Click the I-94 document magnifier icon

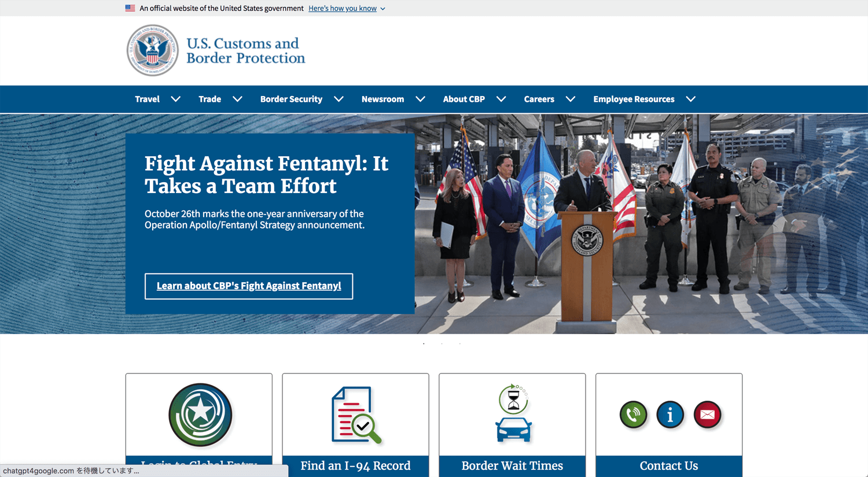click(x=356, y=415)
